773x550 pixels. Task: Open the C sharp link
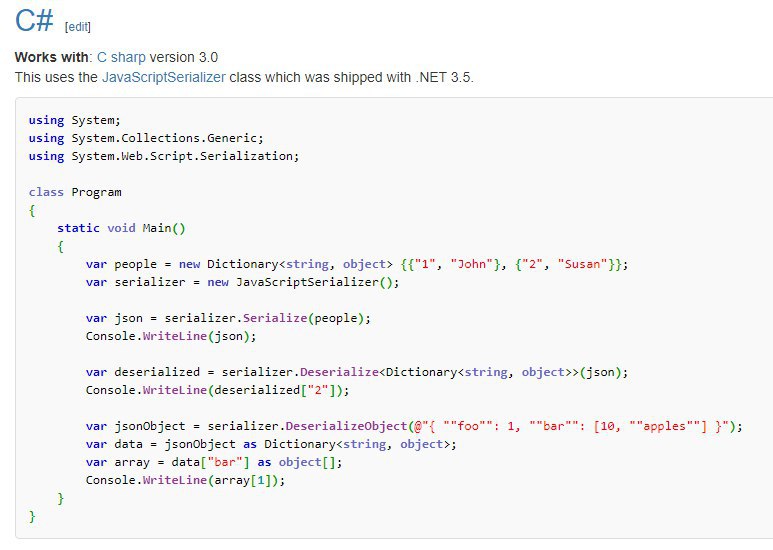click(121, 57)
